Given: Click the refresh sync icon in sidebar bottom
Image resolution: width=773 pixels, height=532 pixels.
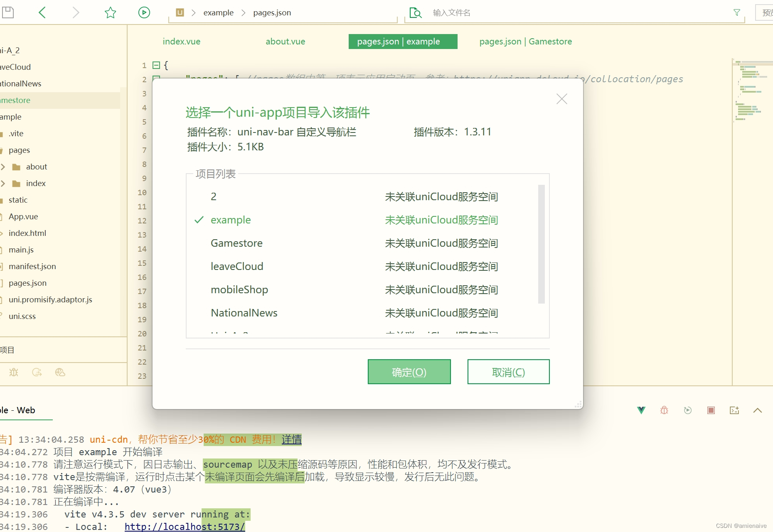Looking at the screenshot, I should click(x=37, y=372).
